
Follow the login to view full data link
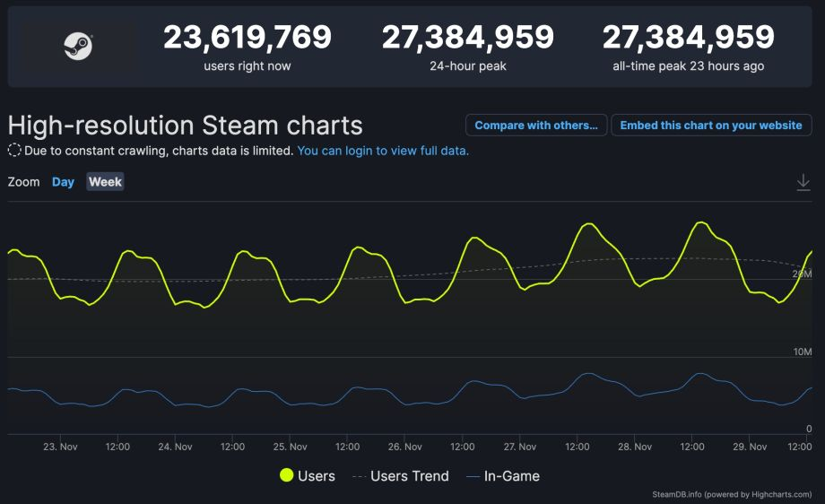tap(383, 151)
